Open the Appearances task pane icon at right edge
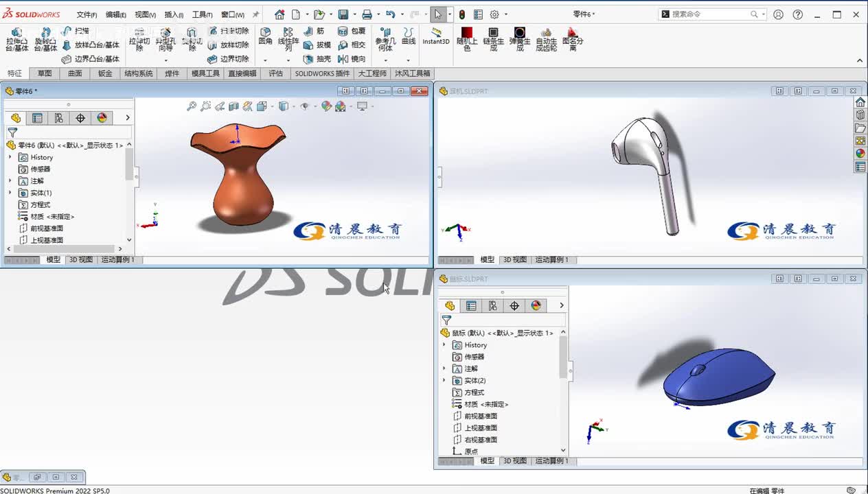This screenshot has height=494, width=868. (x=860, y=154)
